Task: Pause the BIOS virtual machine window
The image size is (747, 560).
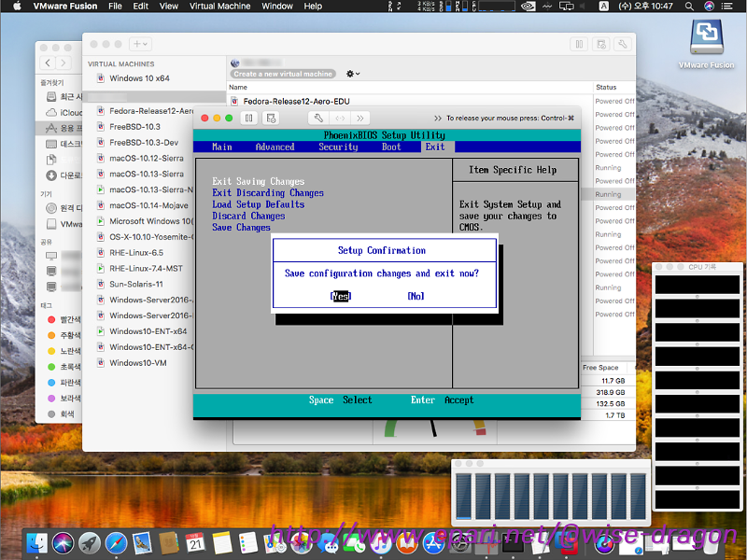Action: click(248, 119)
